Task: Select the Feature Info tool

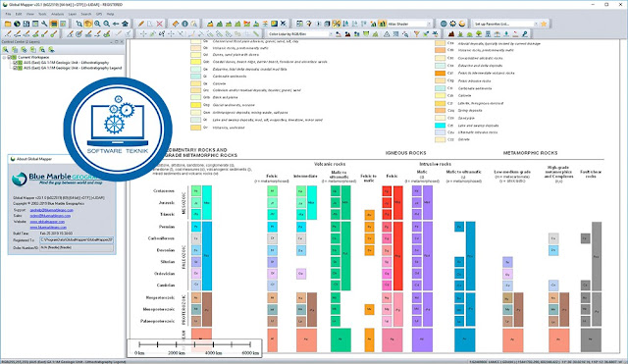Action: [184, 24]
